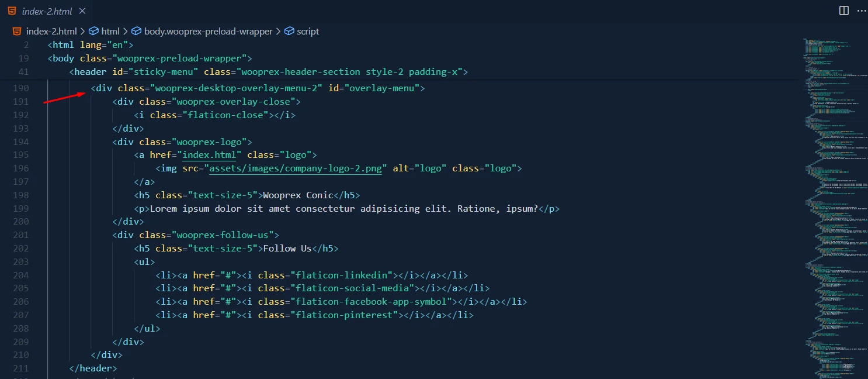Image resolution: width=868 pixels, height=379 pixels.
Task: Follow the assets/images/company-logo-2.png link
Action: (x=297, y=168)
